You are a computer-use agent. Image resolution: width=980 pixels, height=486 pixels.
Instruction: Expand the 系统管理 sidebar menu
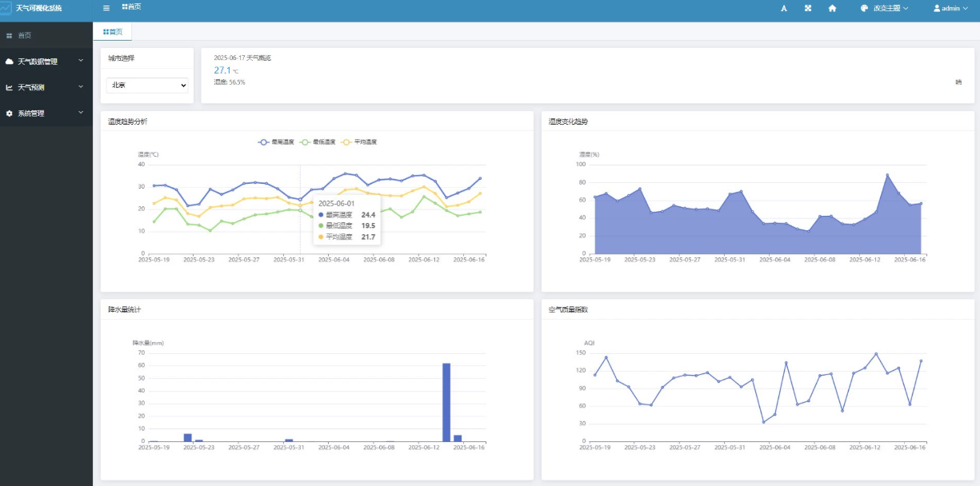(x=46, y=114)
